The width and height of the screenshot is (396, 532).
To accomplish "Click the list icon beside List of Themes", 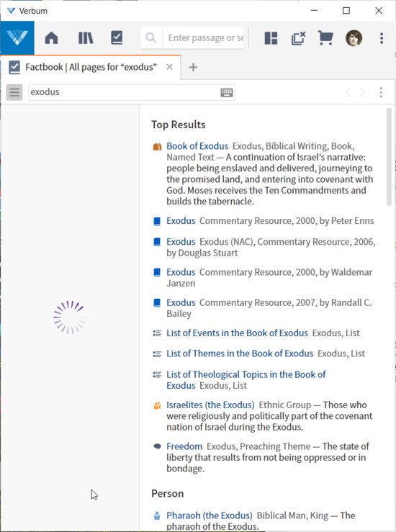I will coord(157,354).
